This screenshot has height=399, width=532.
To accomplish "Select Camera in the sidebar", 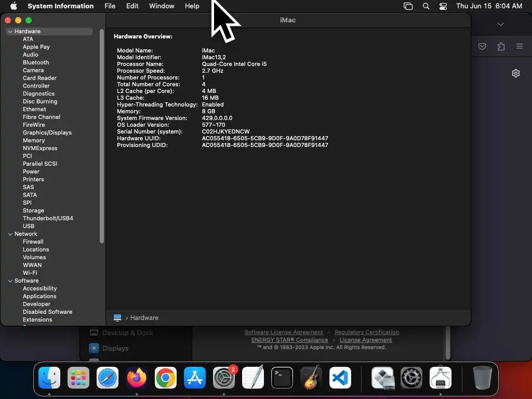I will pyautogui.click(x=33, y=70).
